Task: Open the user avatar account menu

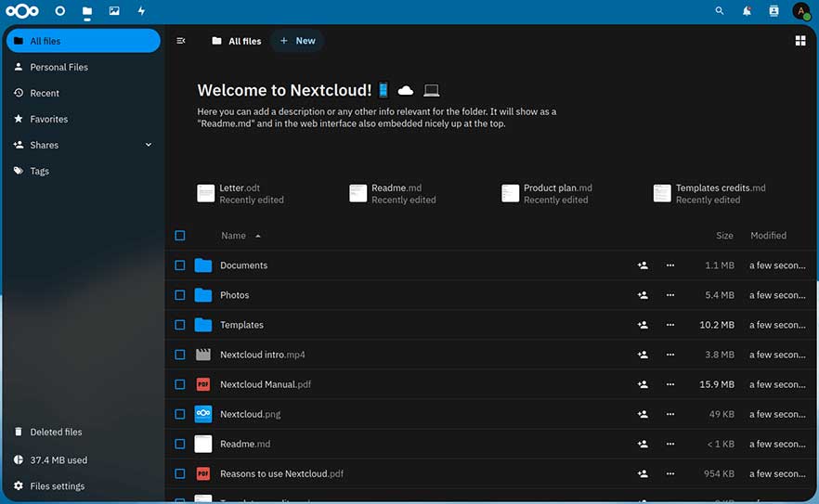Action: pyautogui.click(x=800, y=11)
